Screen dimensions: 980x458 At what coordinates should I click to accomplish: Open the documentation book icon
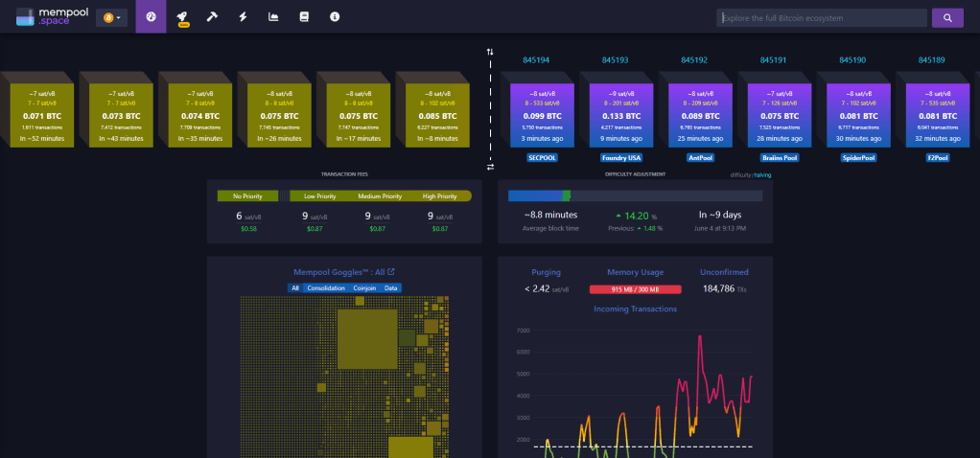coord(304,16)
